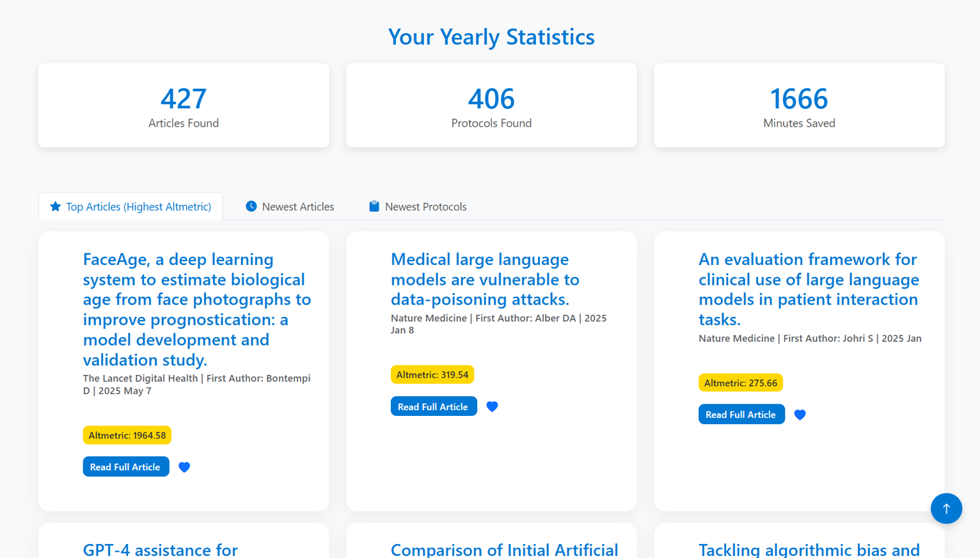Click the scroll-to-top arrow button

tap(946, 509)
